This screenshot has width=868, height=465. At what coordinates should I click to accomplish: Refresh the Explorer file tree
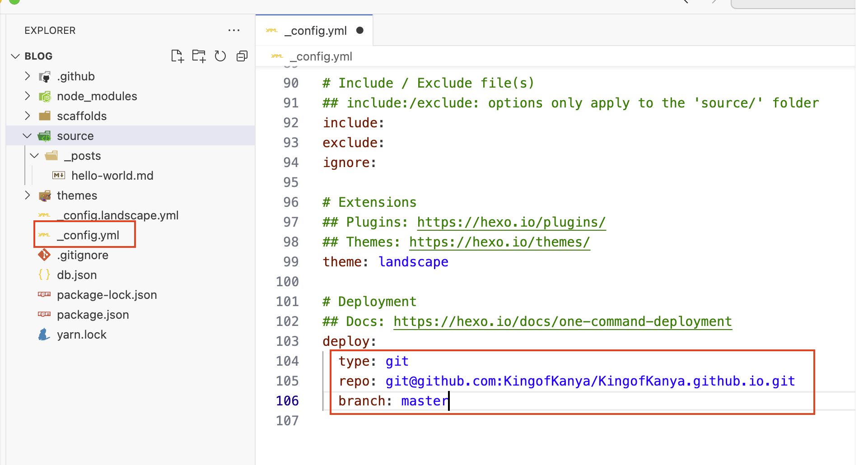point(220,56)
